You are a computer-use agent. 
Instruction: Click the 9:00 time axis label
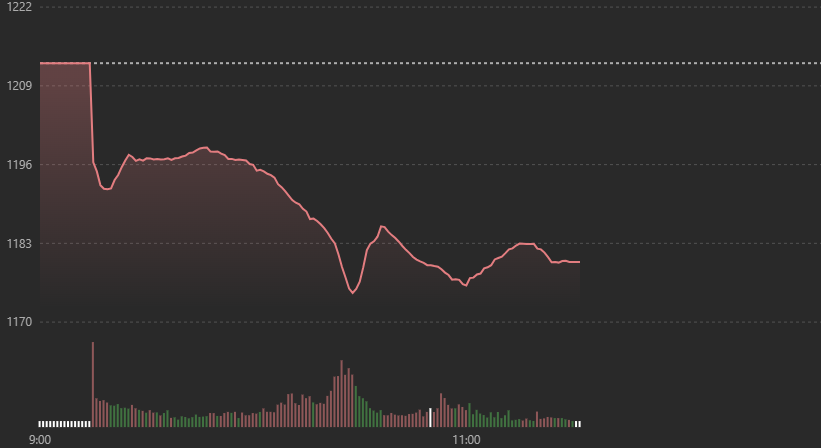pyautogui.click(x=40, y=440)
